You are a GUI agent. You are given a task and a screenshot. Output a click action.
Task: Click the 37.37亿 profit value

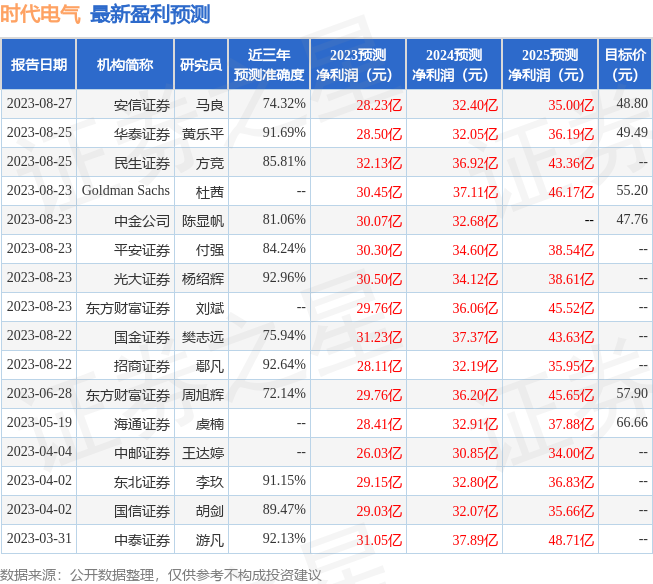tap(475, 337)
